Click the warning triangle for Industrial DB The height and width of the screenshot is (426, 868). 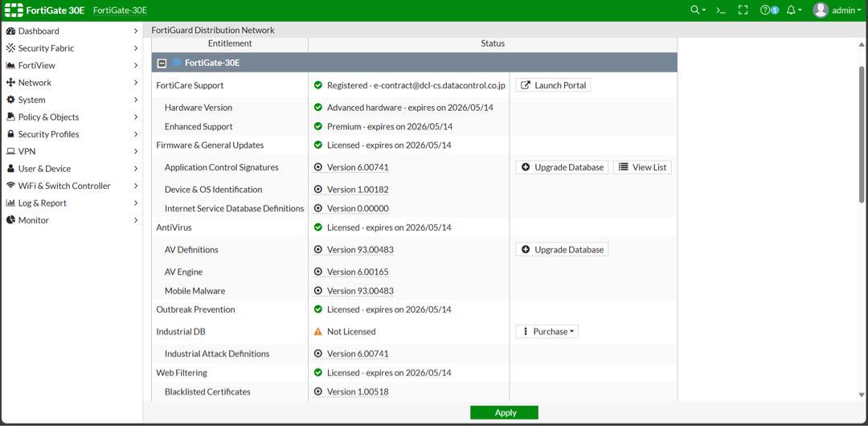coord(317,331)
